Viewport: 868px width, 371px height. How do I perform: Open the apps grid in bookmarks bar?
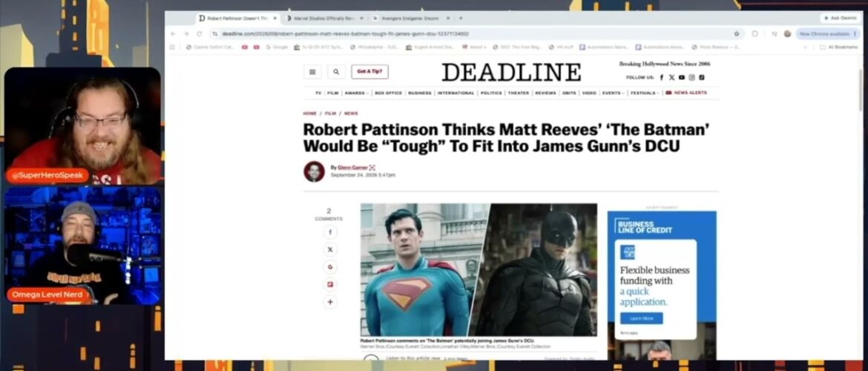(x=172, y=47)
